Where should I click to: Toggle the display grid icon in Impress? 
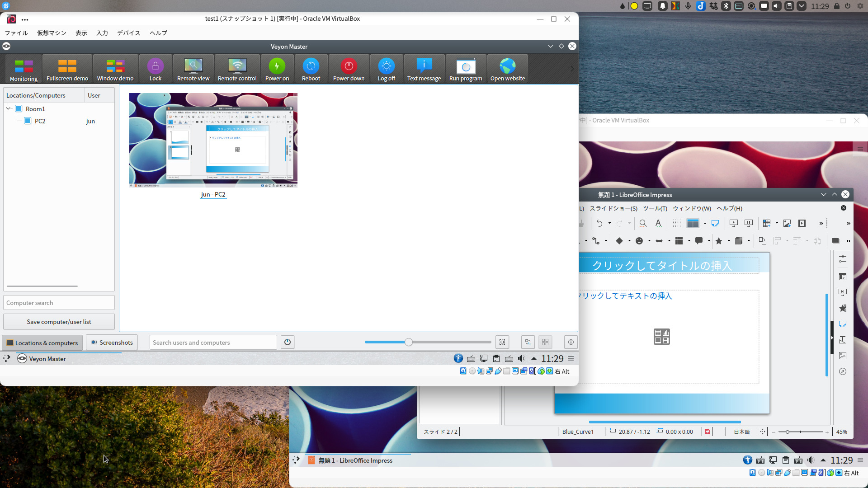coord(677,223)
